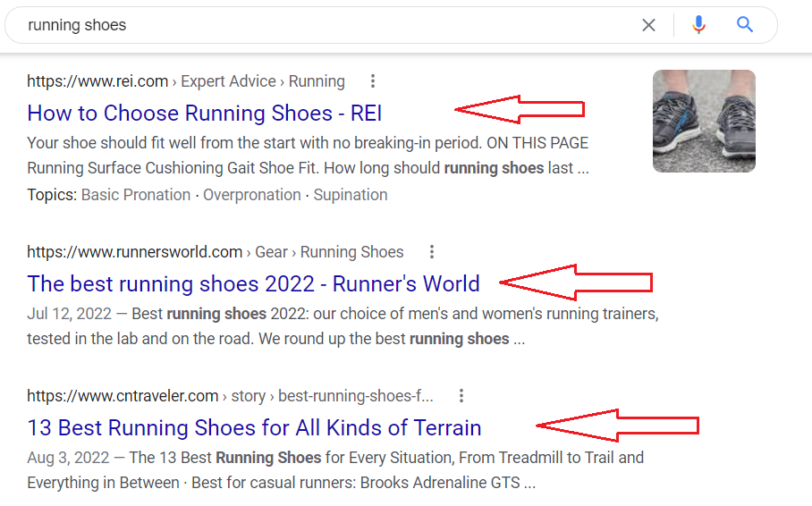Click the Basic Pronation topic link
Viewport: 812px width, 506px height.
(x=136, y=195)
